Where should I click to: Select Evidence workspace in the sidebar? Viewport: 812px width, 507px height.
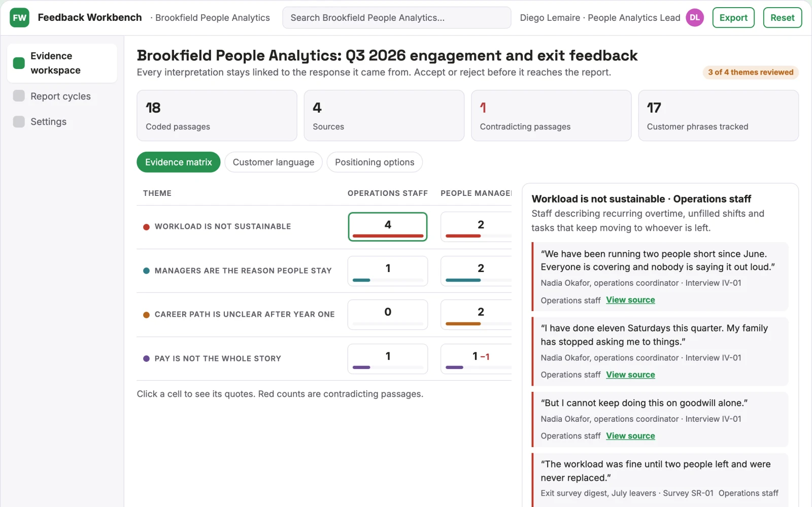62,63
